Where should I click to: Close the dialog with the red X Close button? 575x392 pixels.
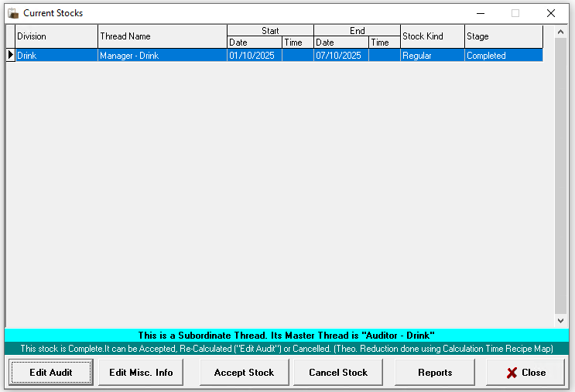click(525, 372)
